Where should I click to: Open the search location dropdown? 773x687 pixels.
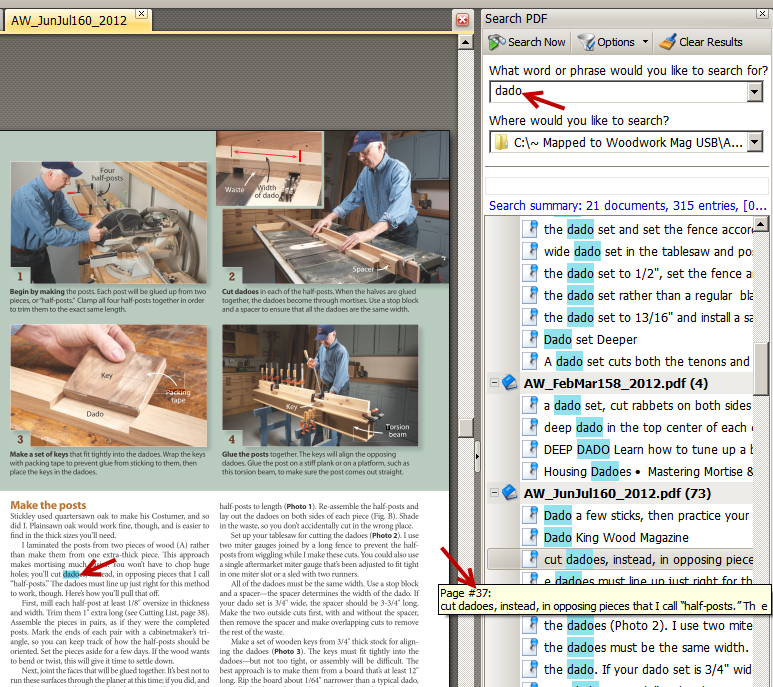click(755, 143)
